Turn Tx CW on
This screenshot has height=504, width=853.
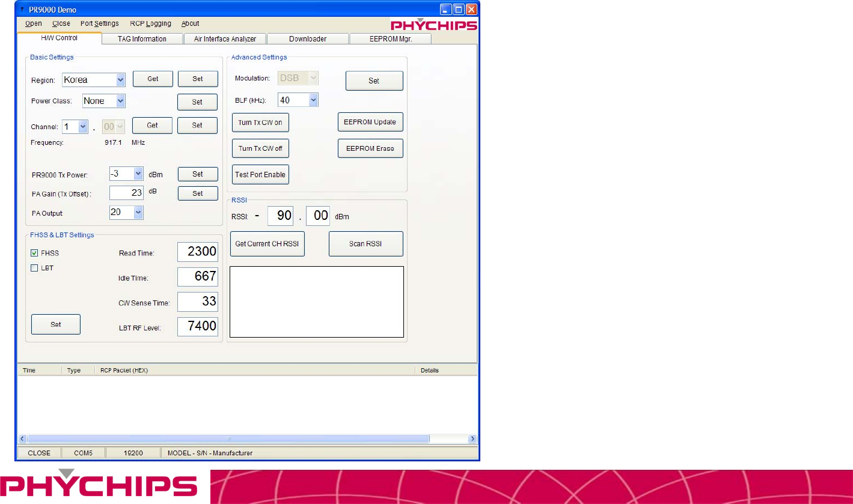260,122
